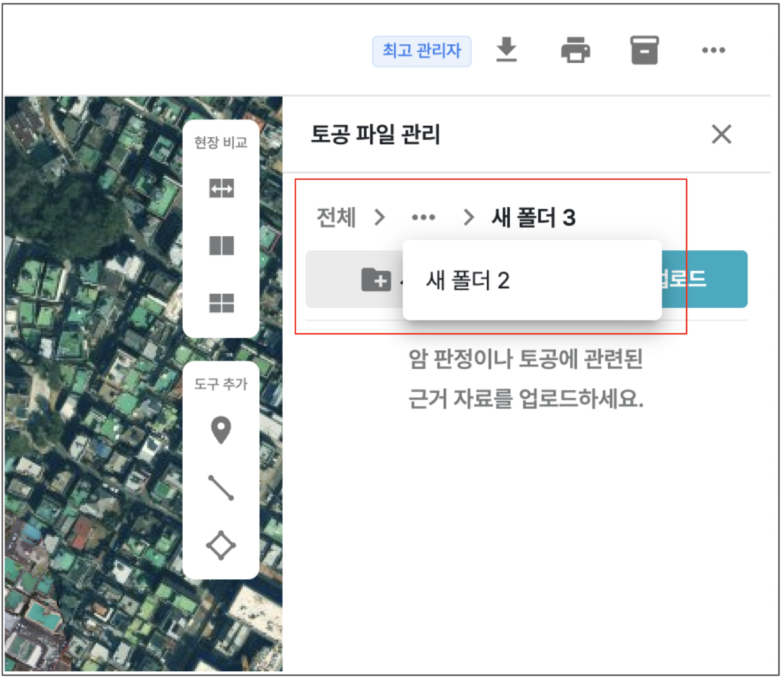784x679 pixels.
Task: Select the location marker pin tool
Action: (221, 431)
